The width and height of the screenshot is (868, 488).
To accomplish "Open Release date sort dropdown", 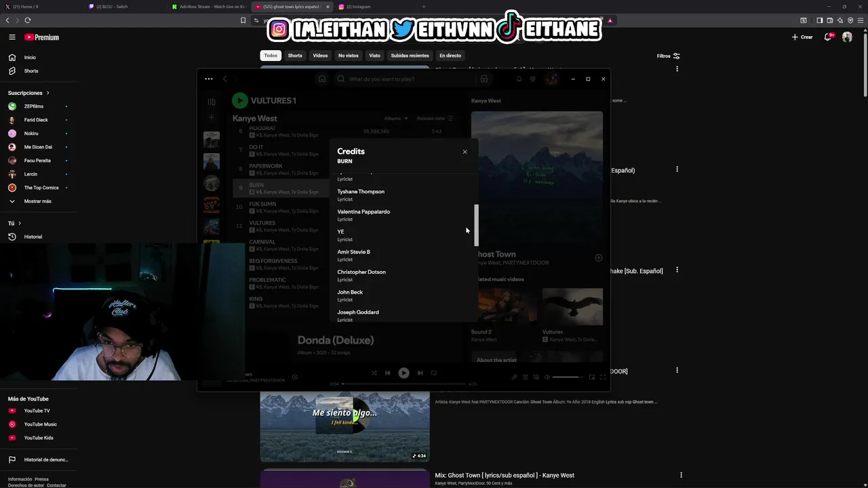I will point(435,119).
